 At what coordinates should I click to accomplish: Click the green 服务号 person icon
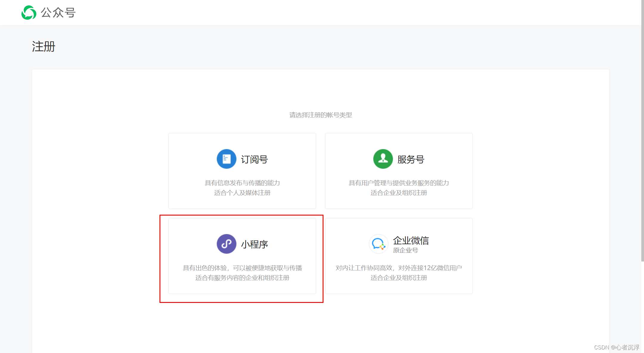pos(383,159)
